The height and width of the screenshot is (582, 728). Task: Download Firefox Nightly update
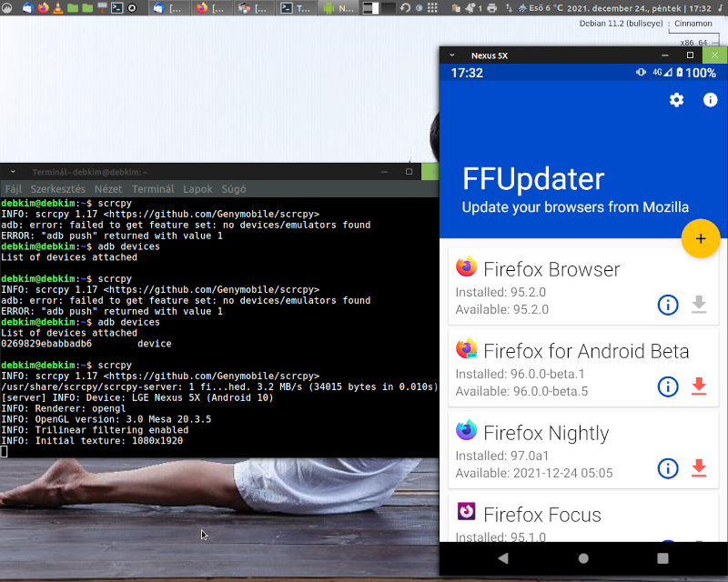tap(699, 468)
